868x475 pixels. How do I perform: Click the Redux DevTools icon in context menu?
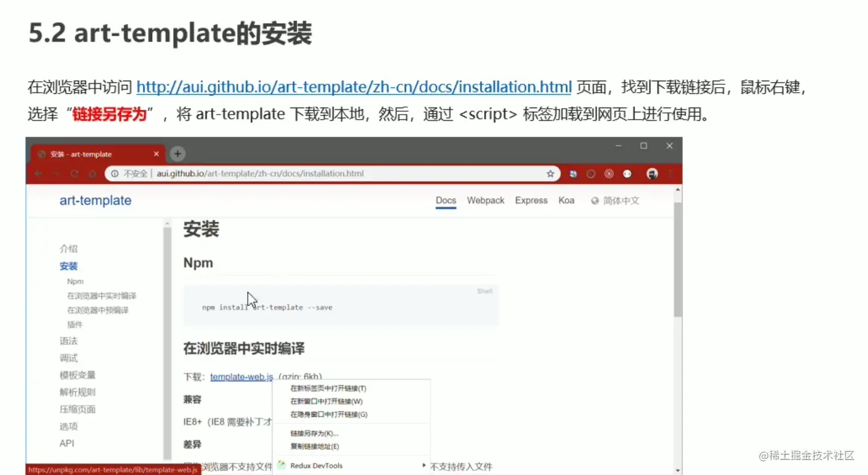[282, 465]
